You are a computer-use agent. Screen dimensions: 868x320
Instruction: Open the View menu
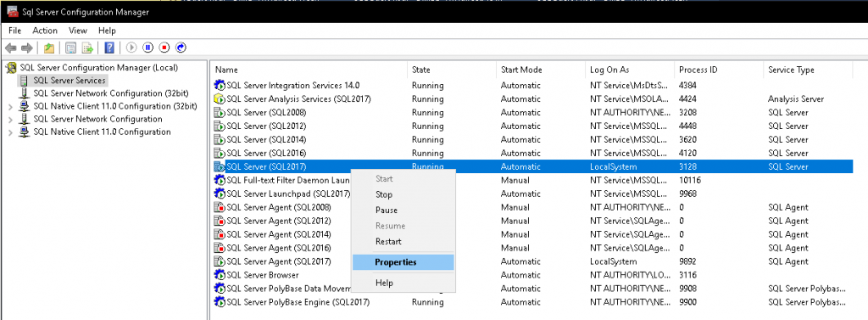click(78, 31)
